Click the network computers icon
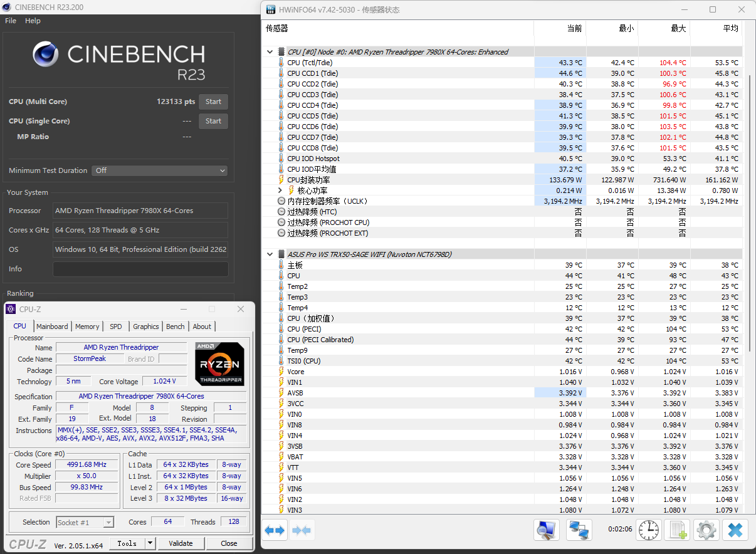756x554 pixels. coord(579,531)
